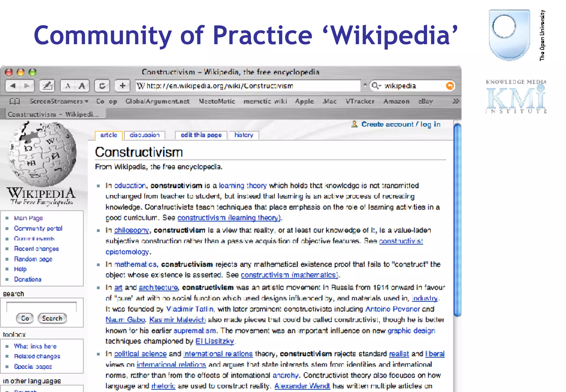566x392 pixels.
Task: Open the Current events link
Action: click(34, 239)
